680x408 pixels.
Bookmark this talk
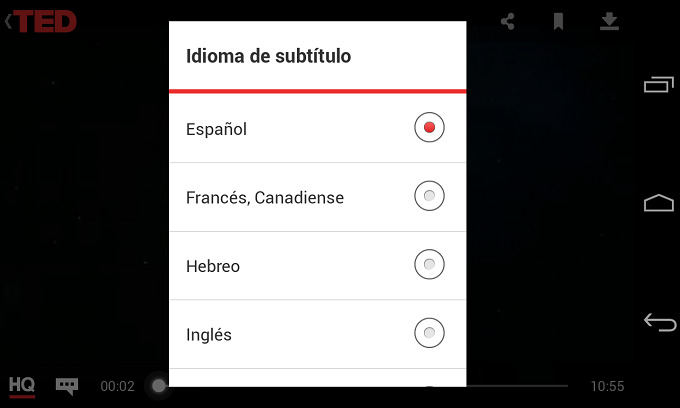[x=558, y=21]
